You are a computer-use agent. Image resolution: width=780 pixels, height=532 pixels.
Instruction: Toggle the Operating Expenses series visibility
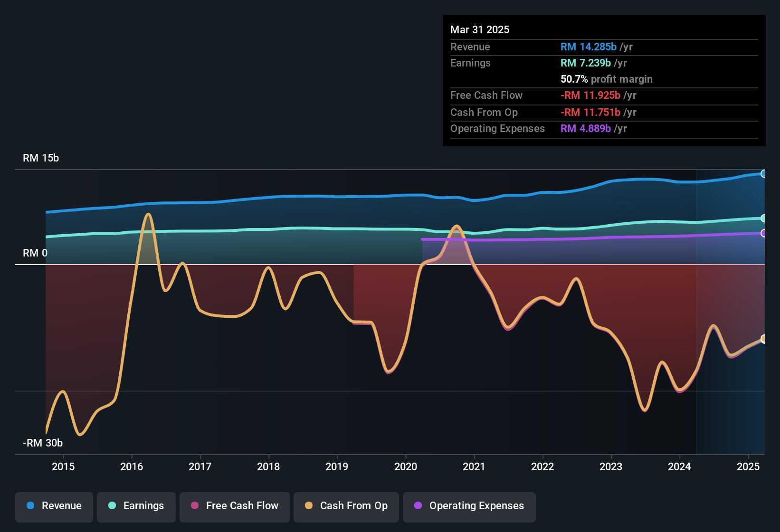(469, 506)
